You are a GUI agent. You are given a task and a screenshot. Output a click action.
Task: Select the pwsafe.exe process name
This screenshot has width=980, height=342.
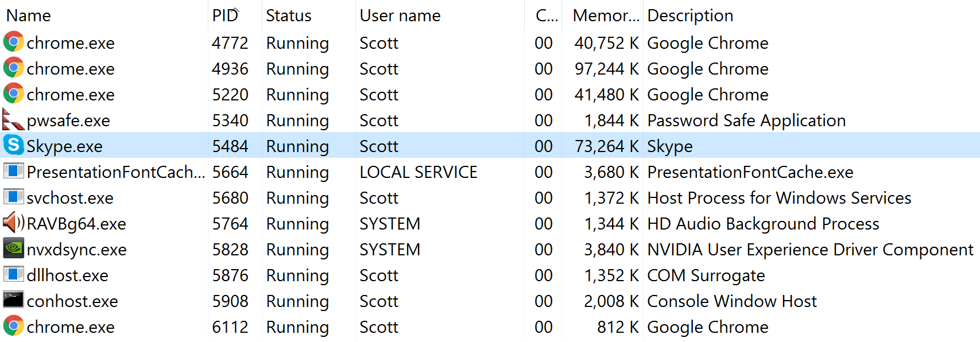[68, 121]
